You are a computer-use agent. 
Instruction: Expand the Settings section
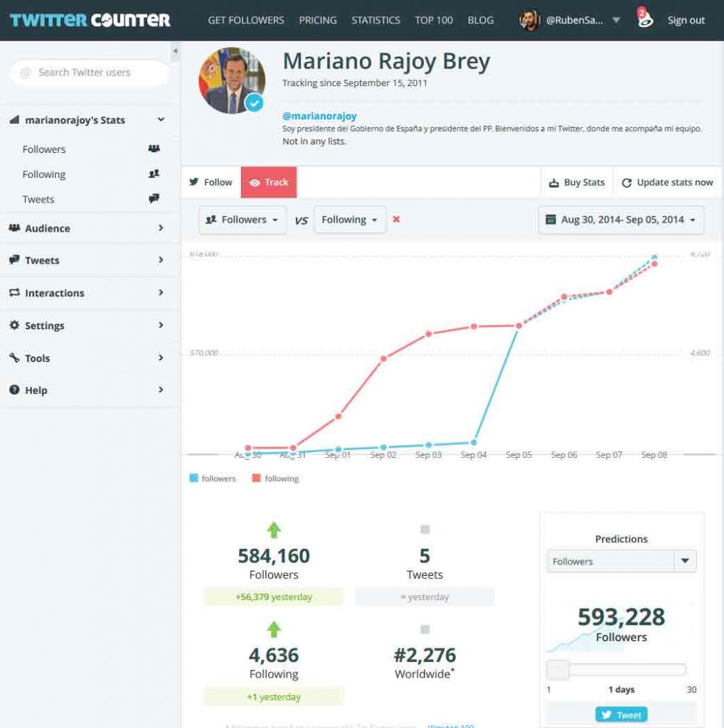click(x=161, y=325)
